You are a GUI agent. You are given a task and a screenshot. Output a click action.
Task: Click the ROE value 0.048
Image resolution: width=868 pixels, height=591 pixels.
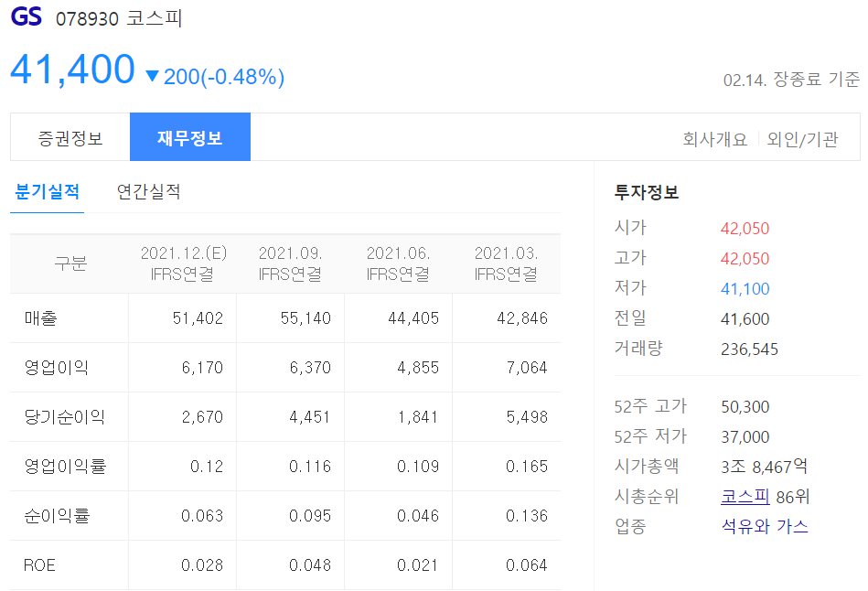[x=310, y=565]
